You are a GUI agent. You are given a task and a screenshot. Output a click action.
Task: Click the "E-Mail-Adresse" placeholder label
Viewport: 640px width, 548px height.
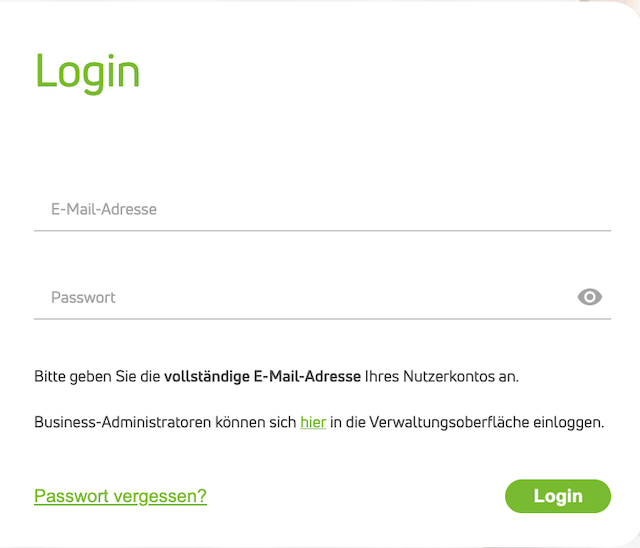click(104, 210)
